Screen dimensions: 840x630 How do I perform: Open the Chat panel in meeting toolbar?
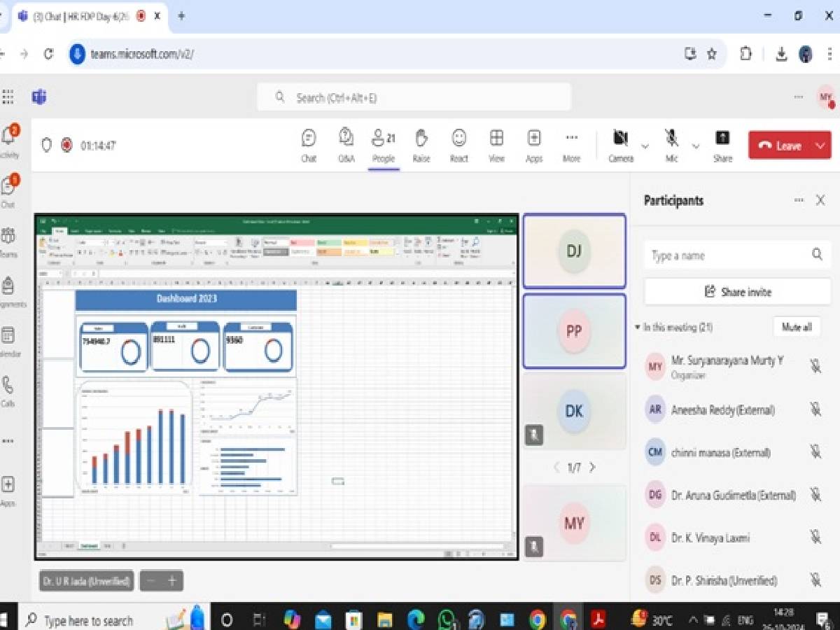coord(309,145)
